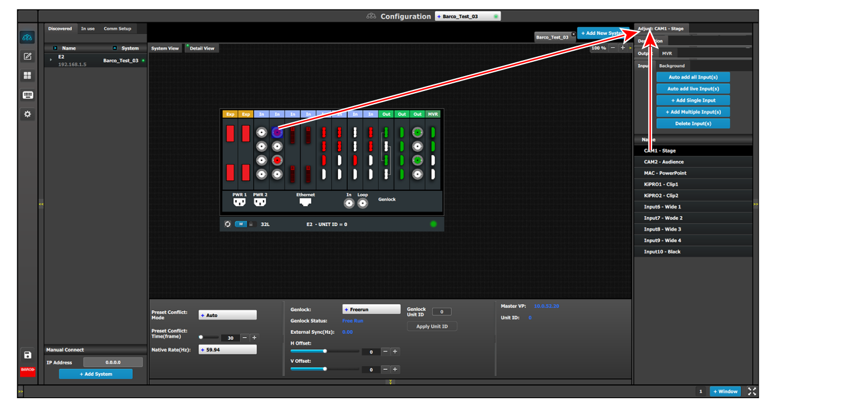868x407 pixels.
Task: Open the Background tab in right panel
Action: [x=672, y=66]
